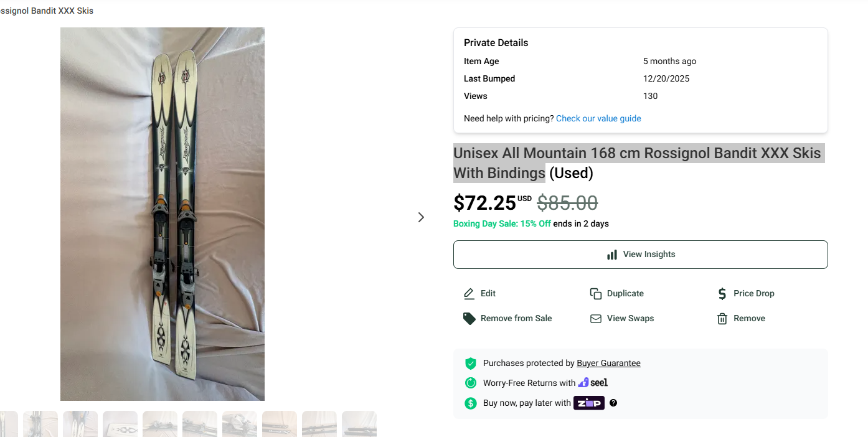Click the Seel returns logo

point(593,383)
